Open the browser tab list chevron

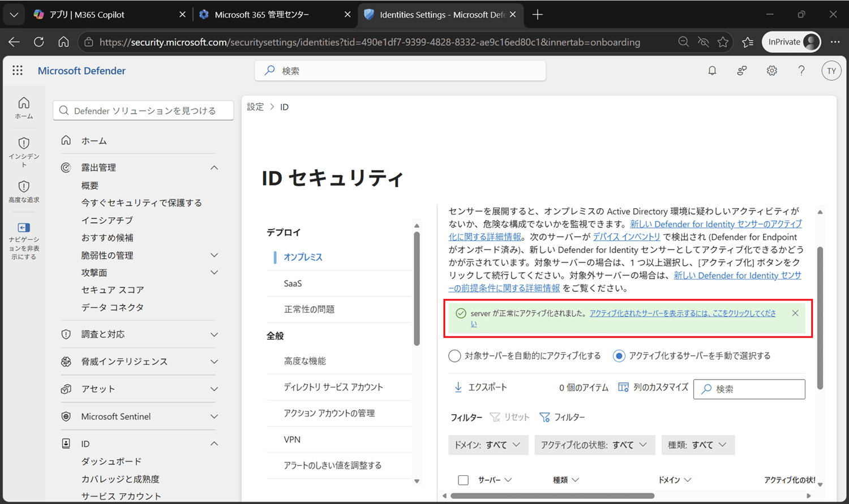pyautogui.click(x=14, y=15)
